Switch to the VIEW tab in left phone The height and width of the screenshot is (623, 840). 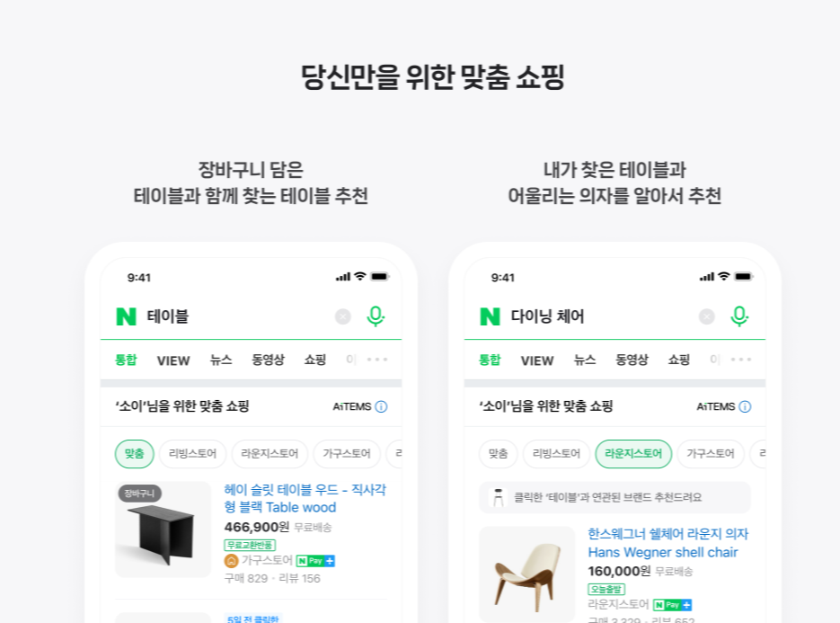tap(173, 360)
